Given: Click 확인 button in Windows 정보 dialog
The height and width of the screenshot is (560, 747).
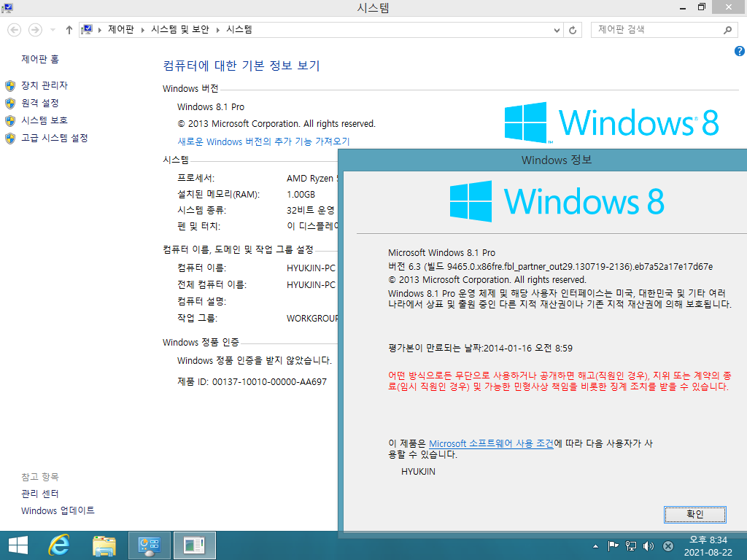Looking at the screenshot, I should pos(695,514).
